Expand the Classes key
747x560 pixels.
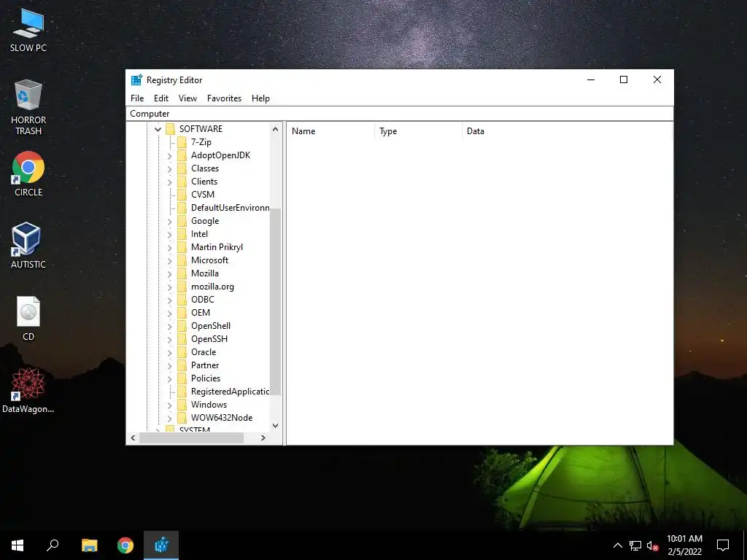click(x=169, y=168)
